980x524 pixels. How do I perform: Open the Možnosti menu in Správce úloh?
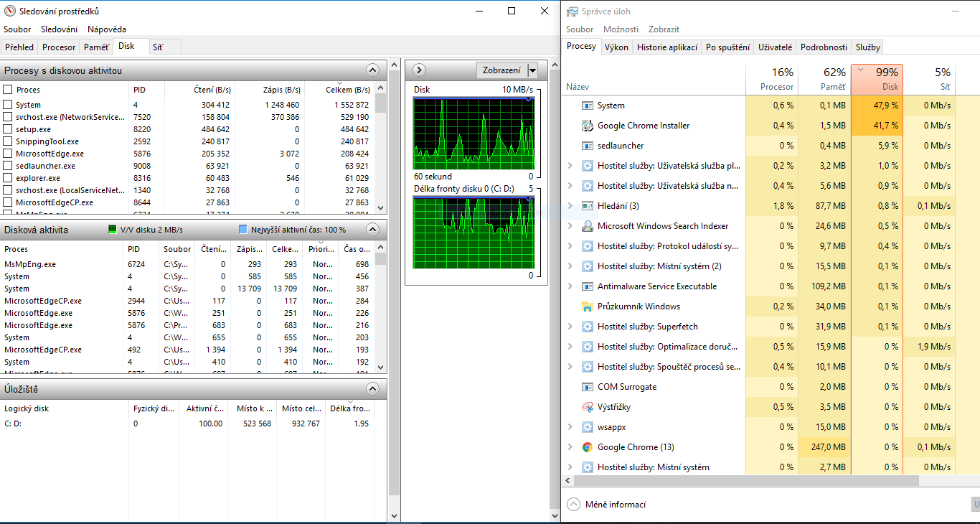pos(621,29)
